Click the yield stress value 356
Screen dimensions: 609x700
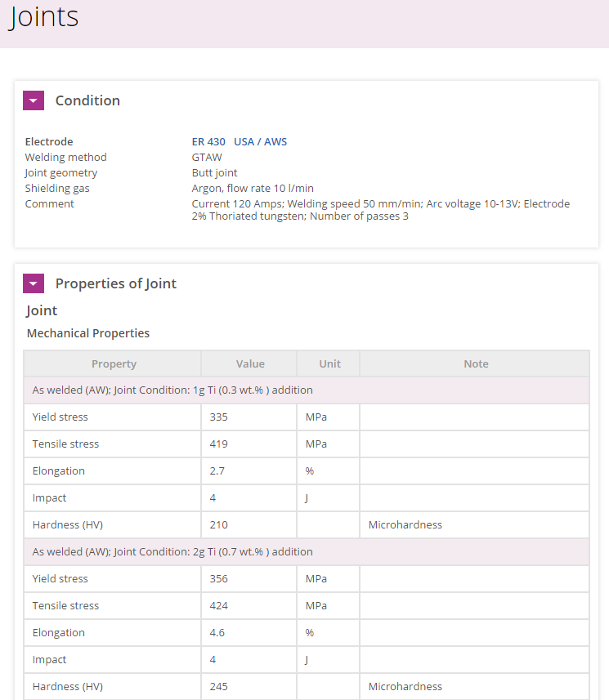point(219,578)
